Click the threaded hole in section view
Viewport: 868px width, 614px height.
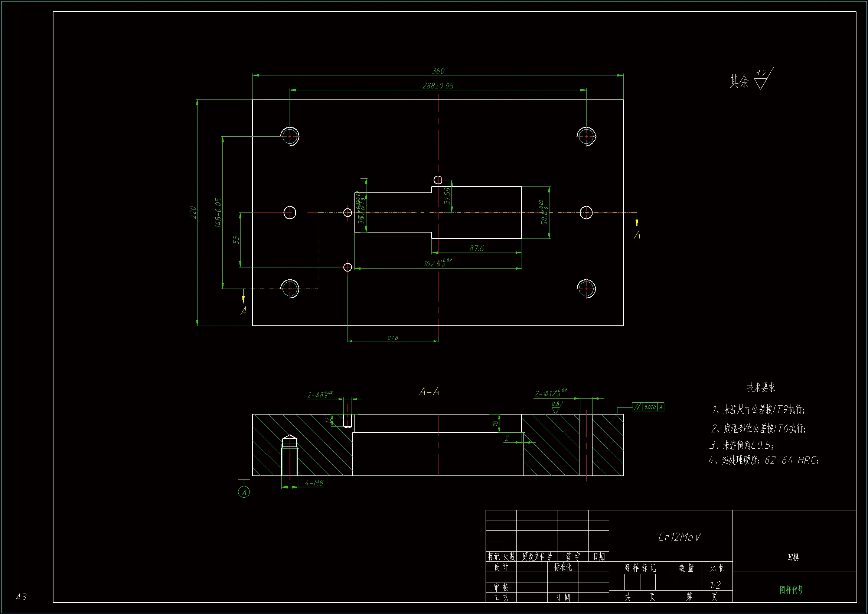click(x=290, y=456)
